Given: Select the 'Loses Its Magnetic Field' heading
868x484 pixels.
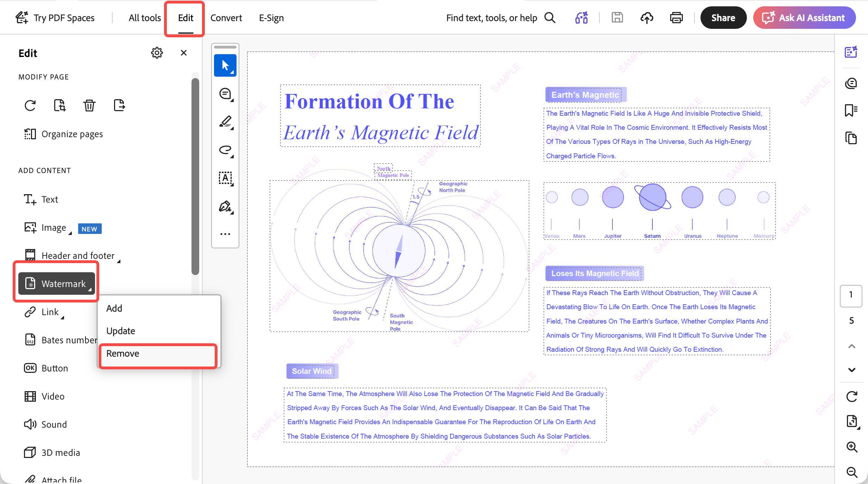Looking at the screenshot, I should click(595, 274).
